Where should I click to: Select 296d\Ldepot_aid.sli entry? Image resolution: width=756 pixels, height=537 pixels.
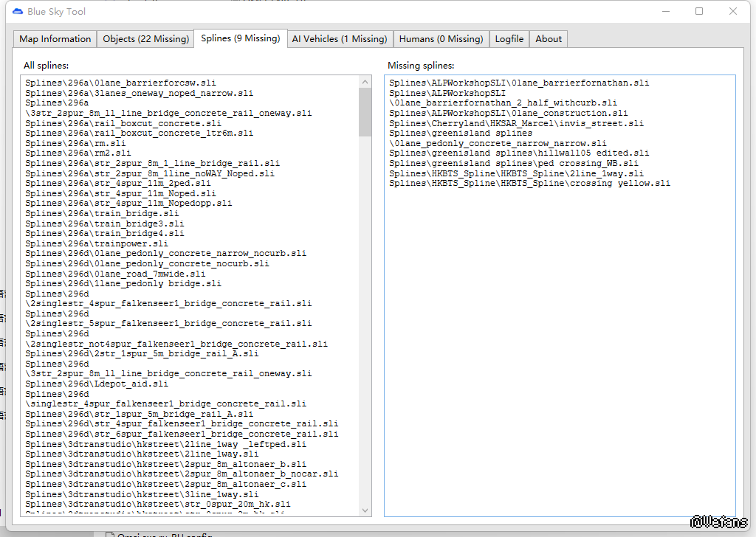pyautogui.click(x=97, y=384)
